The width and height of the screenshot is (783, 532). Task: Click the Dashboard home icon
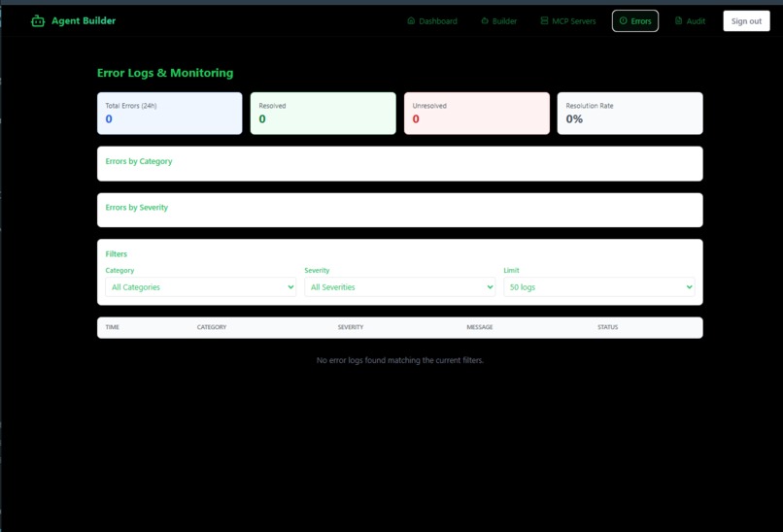click(411, 21)
